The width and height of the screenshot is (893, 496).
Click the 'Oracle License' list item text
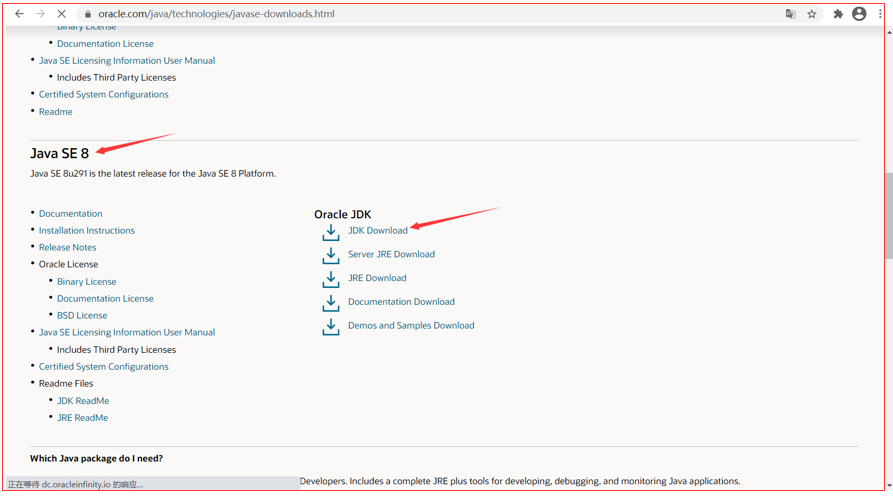click(x=68, y=265)
